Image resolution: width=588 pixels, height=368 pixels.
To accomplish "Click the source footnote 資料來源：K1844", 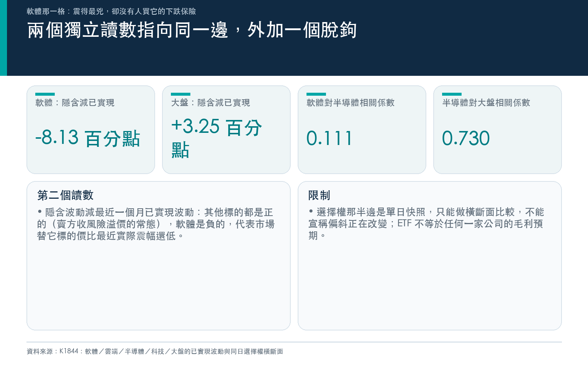I will click(x=155, y=351).
